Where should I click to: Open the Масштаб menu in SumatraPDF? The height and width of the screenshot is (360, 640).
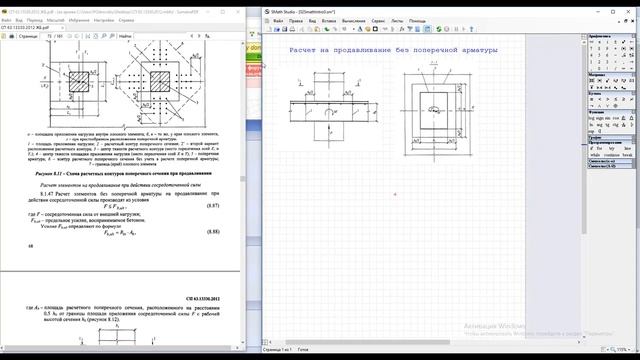click(56, 20)
